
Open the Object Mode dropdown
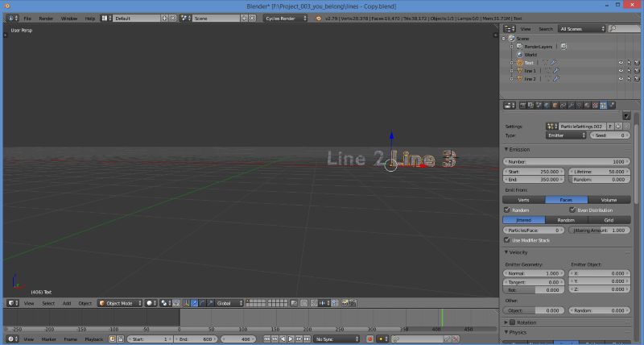(120, 303)
